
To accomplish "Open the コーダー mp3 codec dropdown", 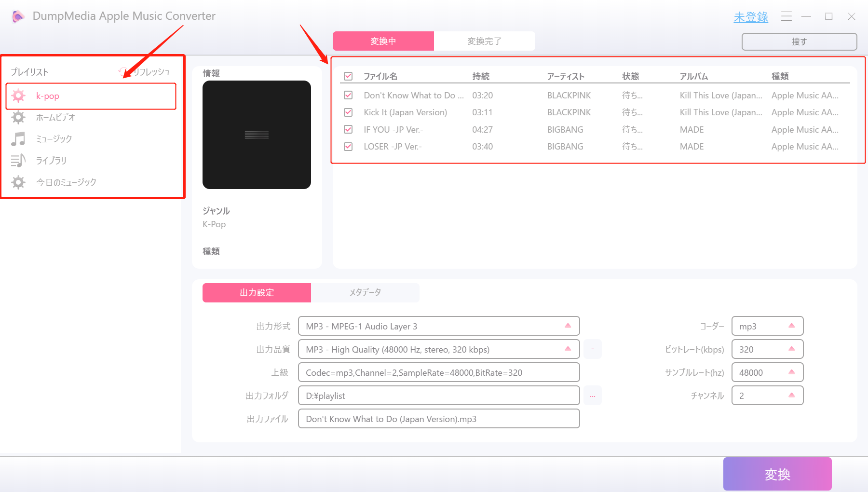I will tap(768, 326).
